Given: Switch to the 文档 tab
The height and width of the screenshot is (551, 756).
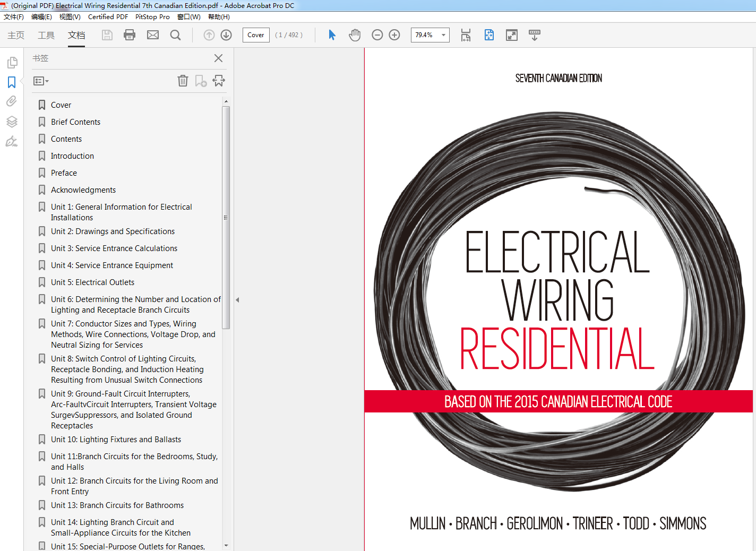Looking at the screenshot, I should click(x=76, y=35).
